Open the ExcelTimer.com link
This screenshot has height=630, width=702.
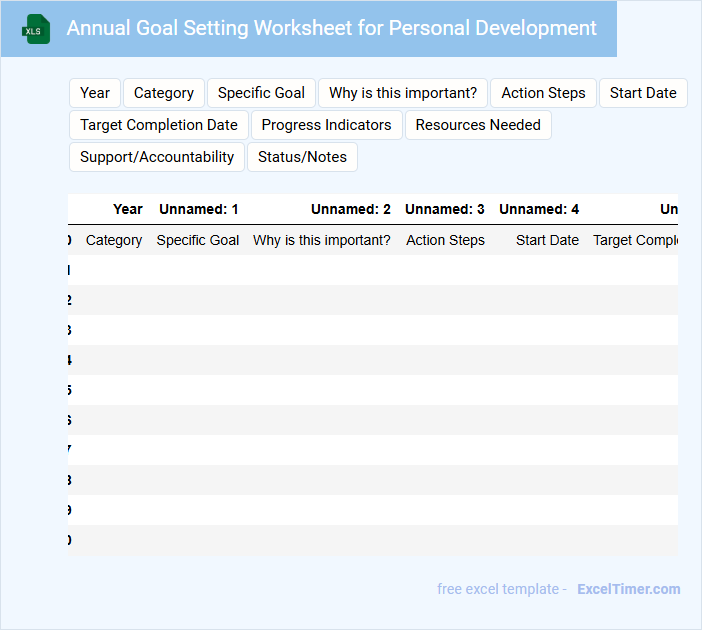click(x=629, y=589)
